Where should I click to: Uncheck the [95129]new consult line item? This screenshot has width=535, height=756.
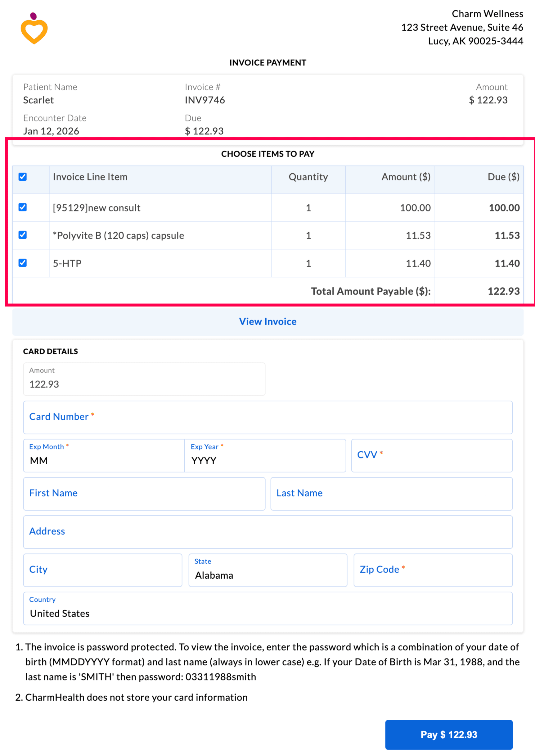point(22,207)
